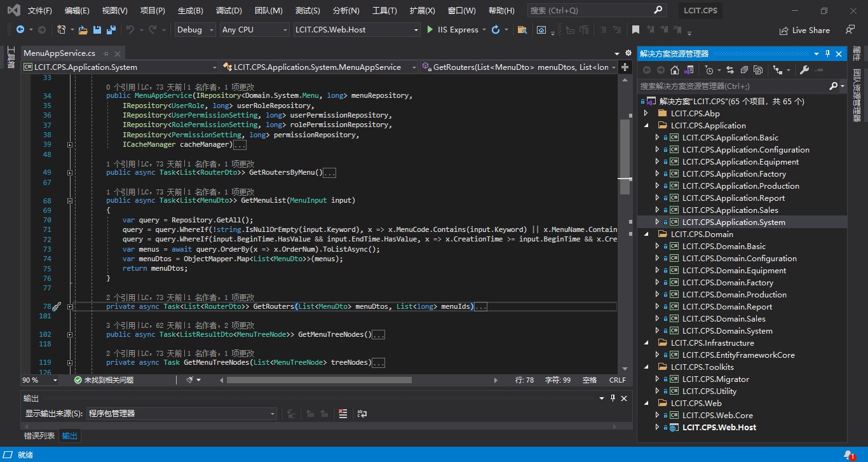Image resolution: width=868 pixels, height=462 pixels.
Task: Save the current file with disk icon
Action: coord(97,30)
